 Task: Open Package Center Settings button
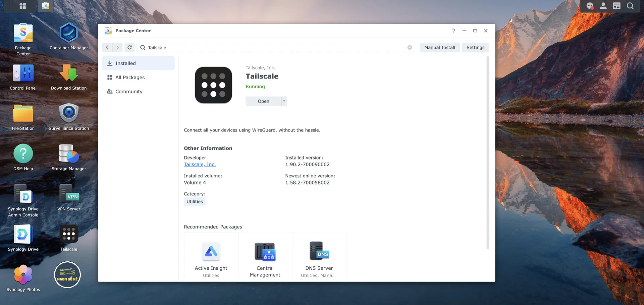[x=475, y=47]
